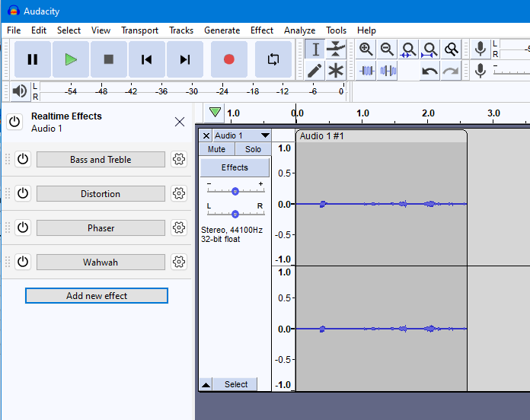
Task: Open the File menu
Action: click(14, 30)
